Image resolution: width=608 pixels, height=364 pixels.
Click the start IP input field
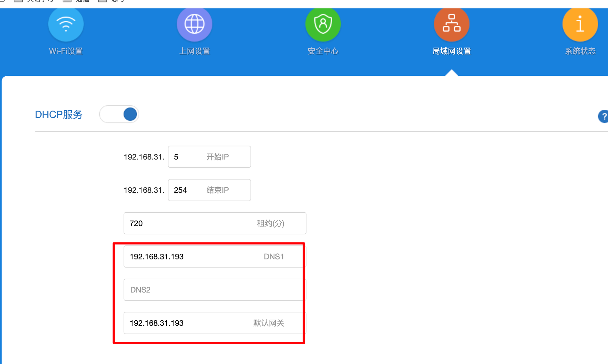tap(209, 157)
